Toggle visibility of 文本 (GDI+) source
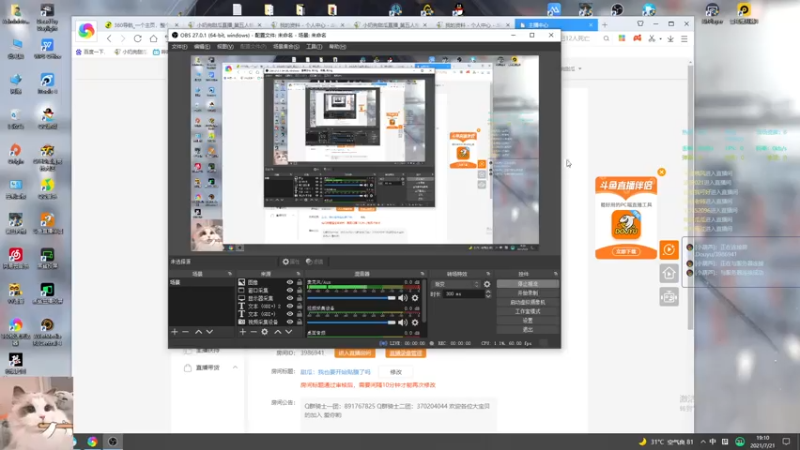Image resolution: width=800 pixels, height=450 pixels. (x=290, y=314)
